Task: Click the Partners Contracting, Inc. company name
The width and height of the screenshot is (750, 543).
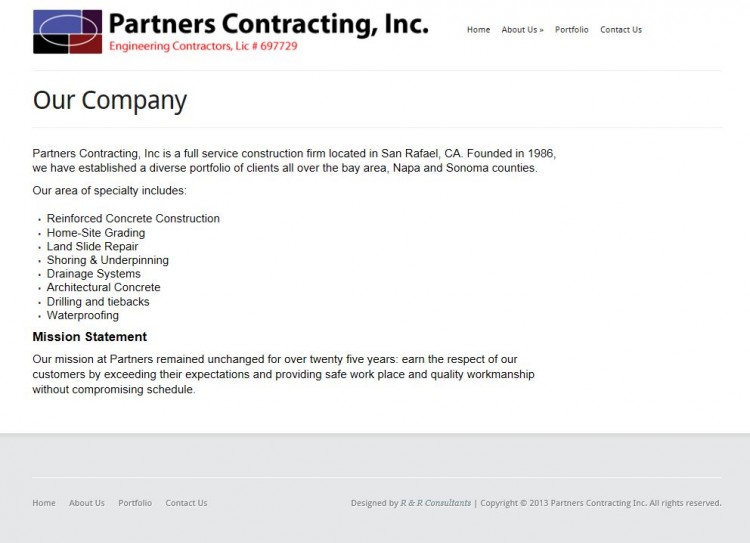Action: pos(268,23)
